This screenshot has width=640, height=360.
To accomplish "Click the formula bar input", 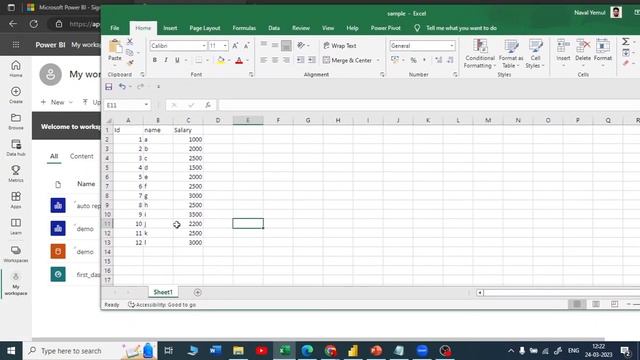I will (429, 105).
